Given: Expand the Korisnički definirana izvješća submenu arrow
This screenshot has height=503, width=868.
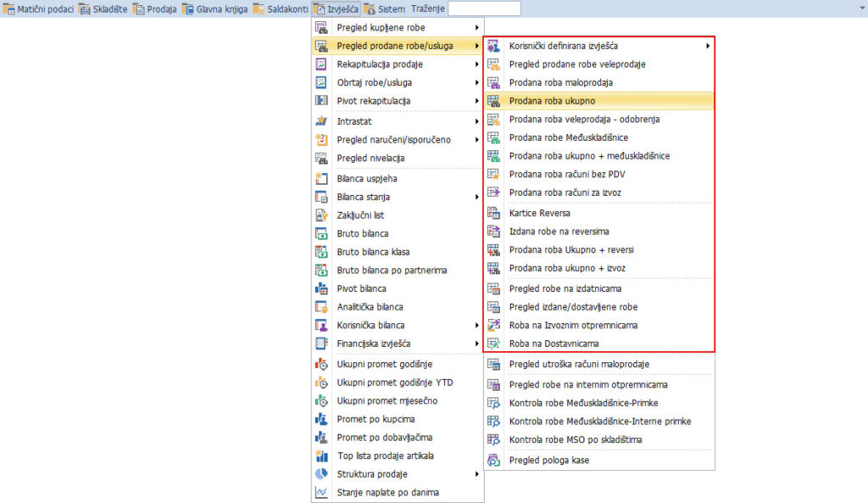Looking at the screenshot, I should point(708,46).
